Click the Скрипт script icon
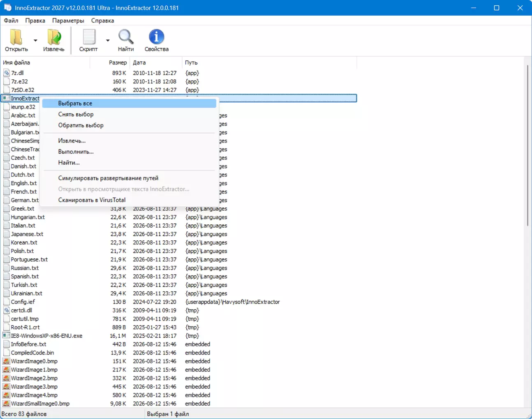Screen dimensions: 532x419 click(89, 37)
